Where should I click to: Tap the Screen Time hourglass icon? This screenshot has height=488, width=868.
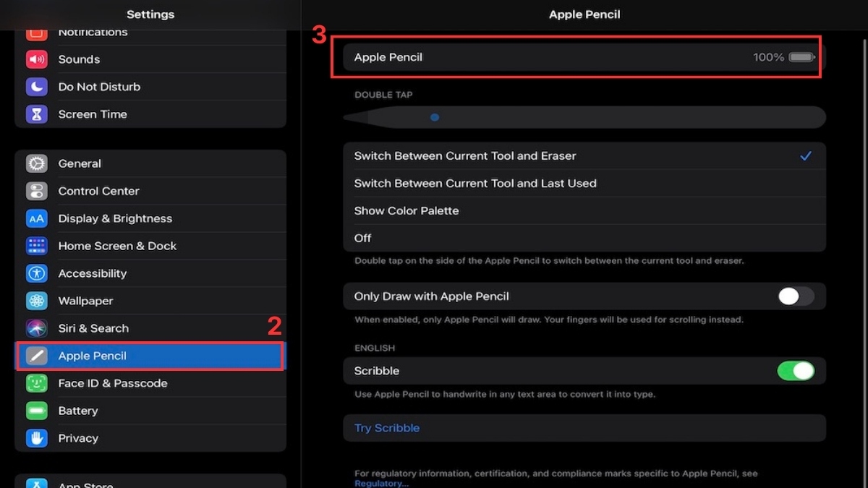tap(37, 114)
